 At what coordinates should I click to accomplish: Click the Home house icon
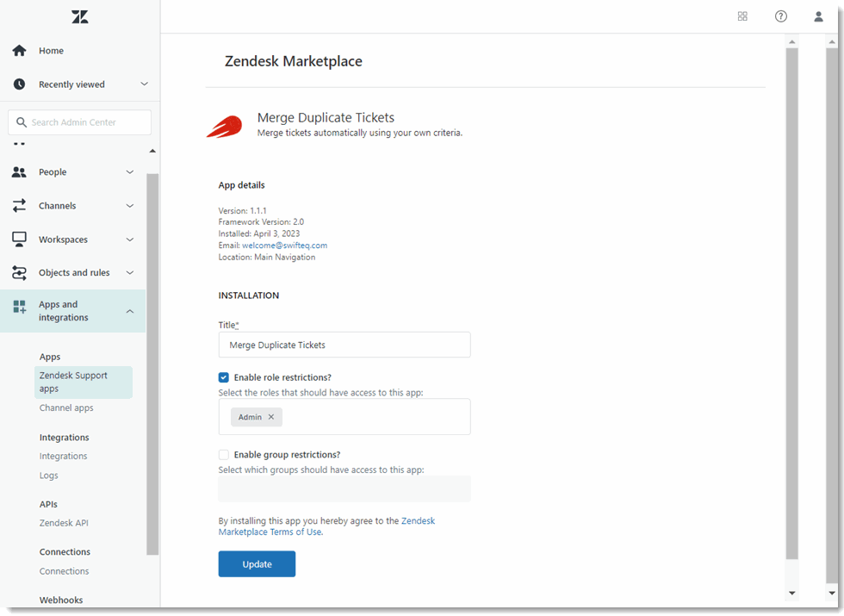[19, 51]
